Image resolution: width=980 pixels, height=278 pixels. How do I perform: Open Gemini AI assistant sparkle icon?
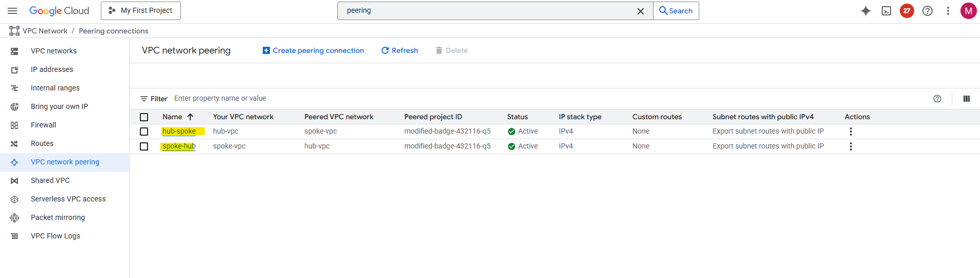pos(866,11)
